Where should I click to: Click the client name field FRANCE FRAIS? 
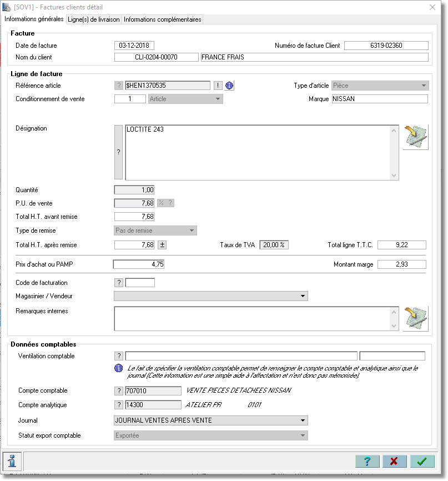pyautogui.click(x=315, y=57)
